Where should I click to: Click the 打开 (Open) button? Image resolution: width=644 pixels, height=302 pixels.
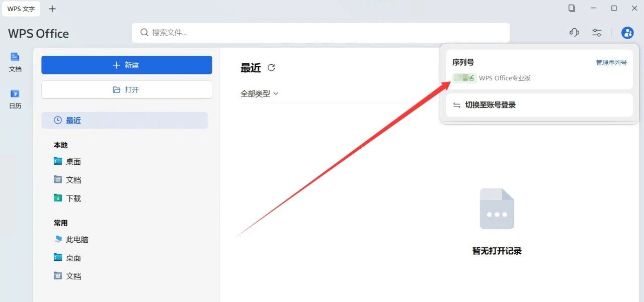(127, 89)
